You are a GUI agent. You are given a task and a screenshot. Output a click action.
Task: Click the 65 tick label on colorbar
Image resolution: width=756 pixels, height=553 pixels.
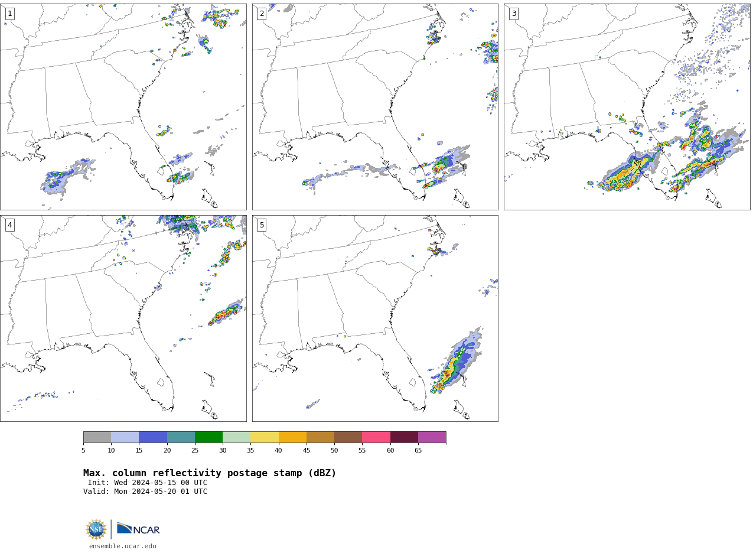tap(418, 451)
